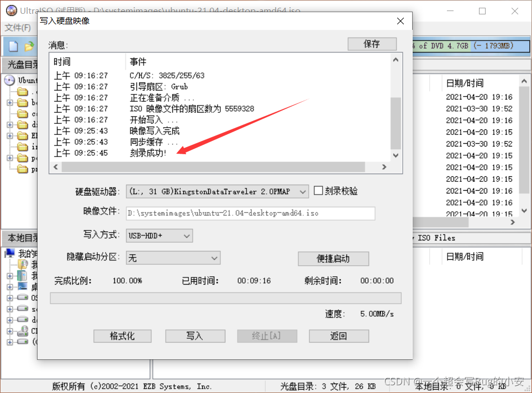The height and width of the screenshot is (393, 532).
Task: Select the boot folder icon
Action: (x=23, y=102)
